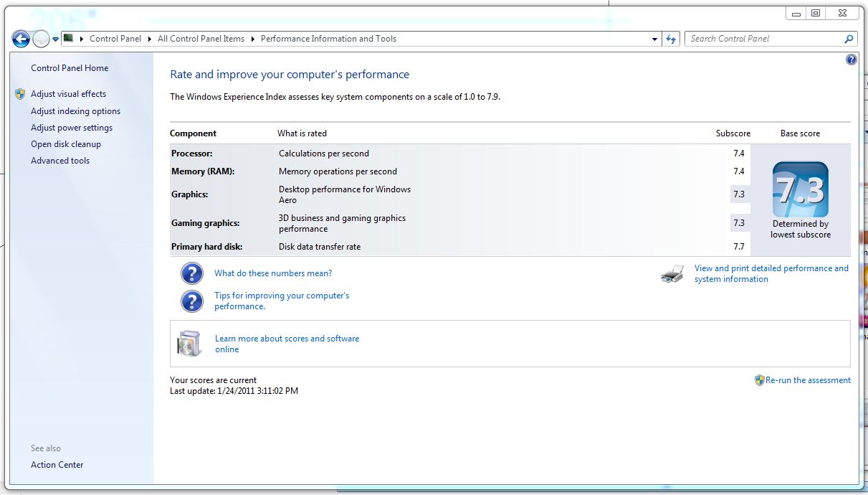This screenshot has width=868, height=495.
Task: Select Control Panel breadcrumb in address bar
Action: (115, 39)
